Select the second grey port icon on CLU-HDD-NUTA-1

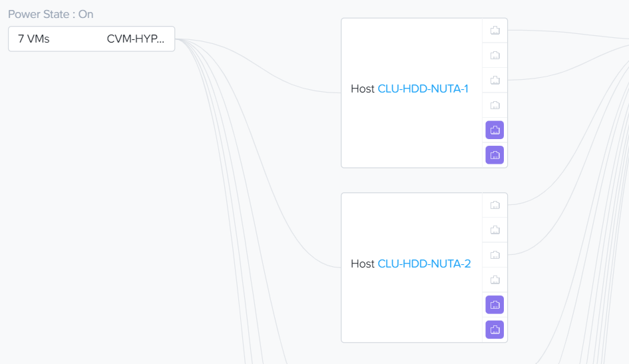tap(495, 55)
